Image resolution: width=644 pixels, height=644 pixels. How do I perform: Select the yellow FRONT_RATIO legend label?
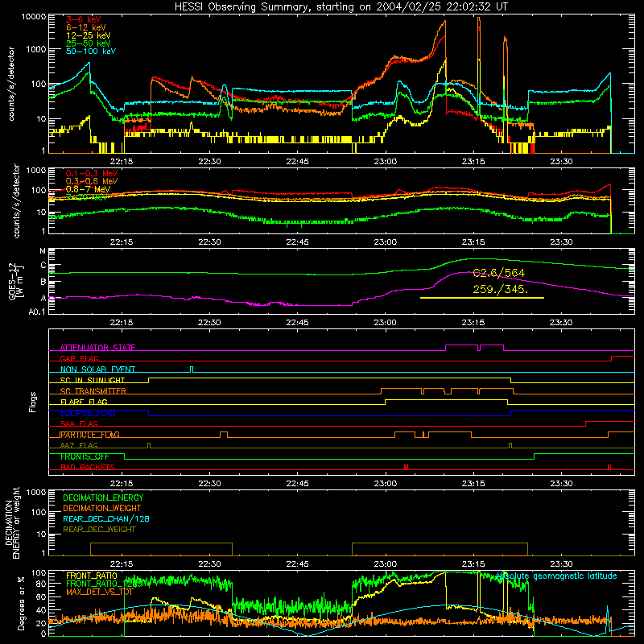(x=92, y=576)
